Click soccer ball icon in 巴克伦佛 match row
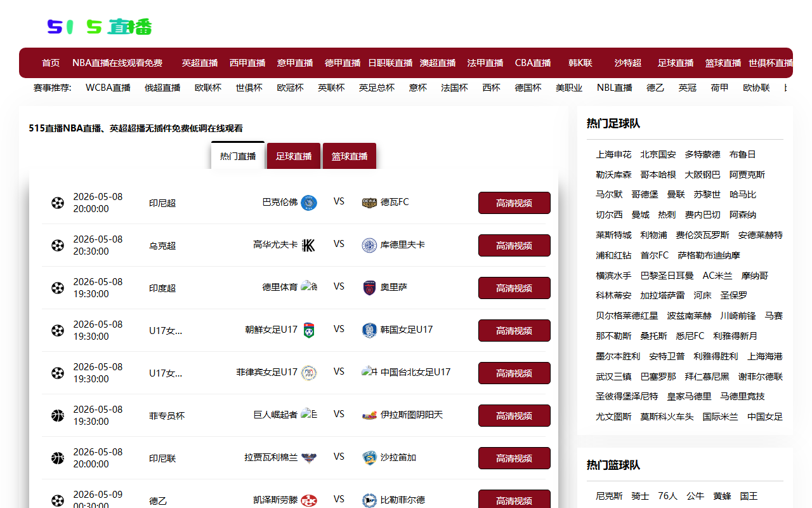Image resolution: width=812 pixels, height=508 pixels. coord(58,203)
